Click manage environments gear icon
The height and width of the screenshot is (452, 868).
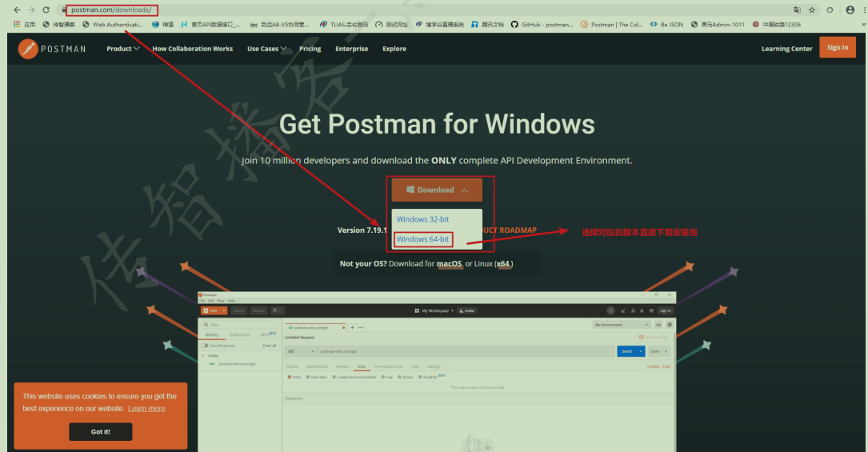click(670, 325)
